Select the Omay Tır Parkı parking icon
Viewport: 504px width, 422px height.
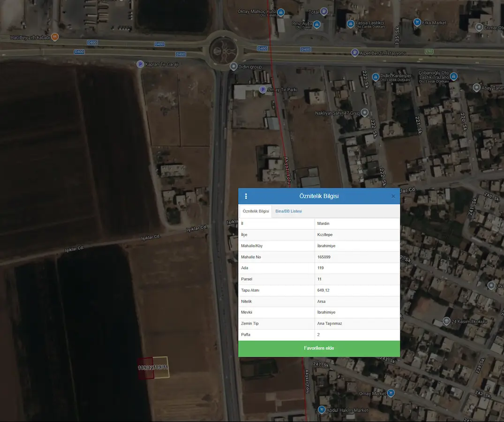pos(263,90)
